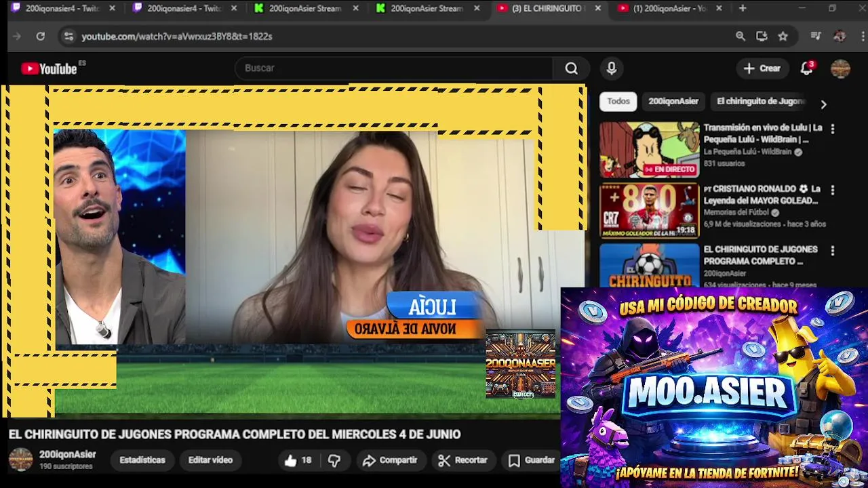This screenshot has width=868, height=488.
Task: Open the media control icon in toolbar
Action: pyautogui.click(x=816, y=37)
